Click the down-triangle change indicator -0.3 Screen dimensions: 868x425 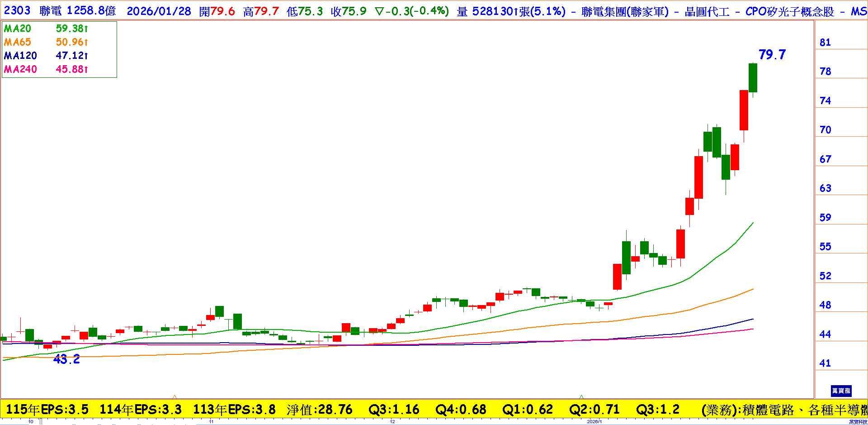point(411,11)
